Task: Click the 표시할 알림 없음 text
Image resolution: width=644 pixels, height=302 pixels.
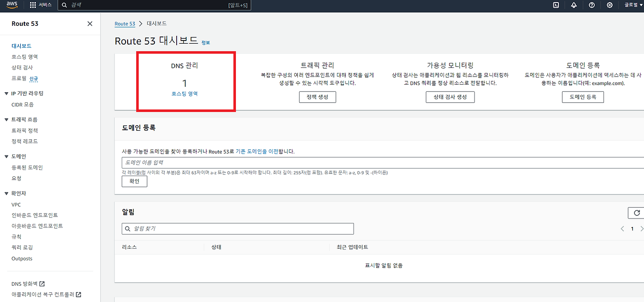Action: [384, 266]
